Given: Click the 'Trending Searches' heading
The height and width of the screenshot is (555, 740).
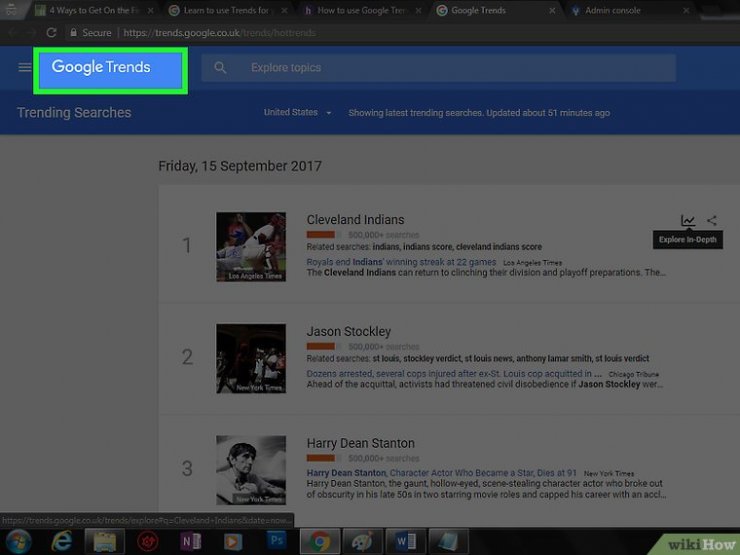Looking at the screenshot, I should (x=74, y=113).
